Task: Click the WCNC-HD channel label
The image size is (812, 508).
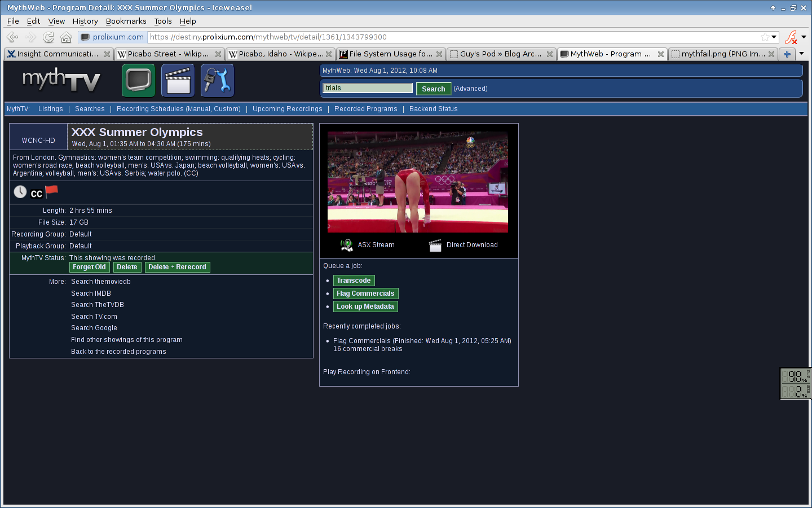Action: point(38,141)
